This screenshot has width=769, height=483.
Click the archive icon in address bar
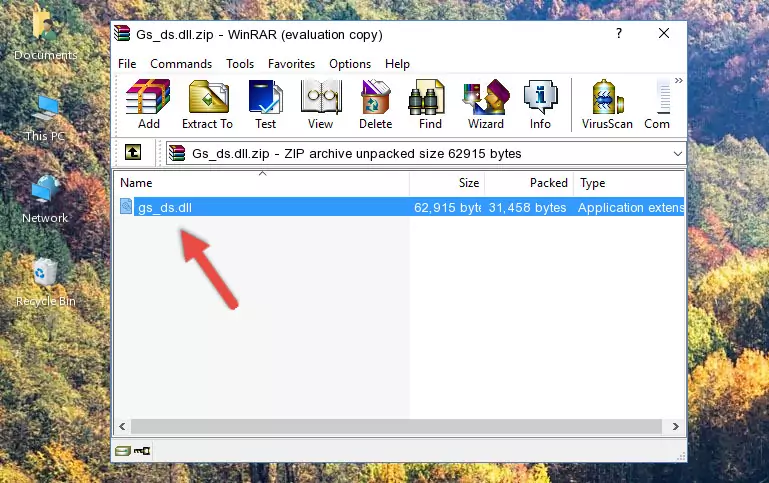coord(177,153)
